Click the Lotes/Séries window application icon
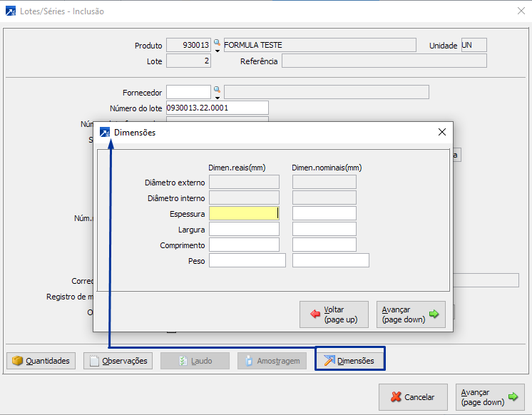532x415 pixels. tap(9, 11)
